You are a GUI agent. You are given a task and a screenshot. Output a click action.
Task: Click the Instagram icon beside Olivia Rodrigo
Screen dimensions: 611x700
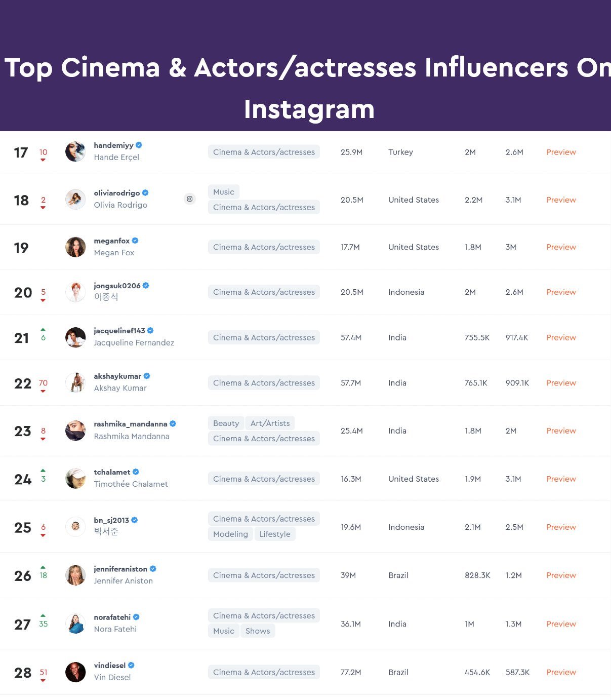(x=189, y=199)
